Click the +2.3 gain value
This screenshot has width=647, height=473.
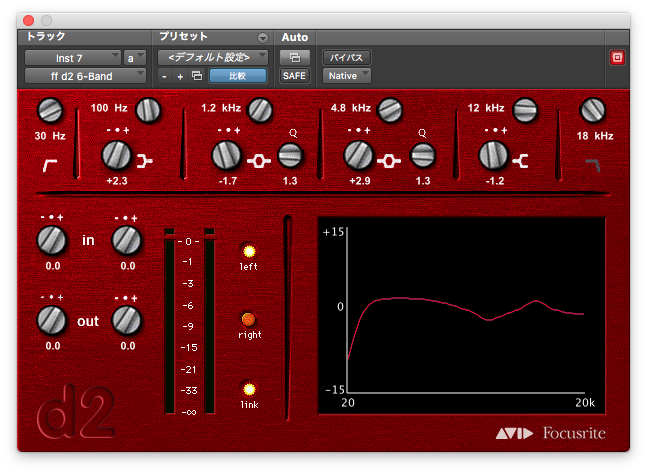tap(117, 181)
